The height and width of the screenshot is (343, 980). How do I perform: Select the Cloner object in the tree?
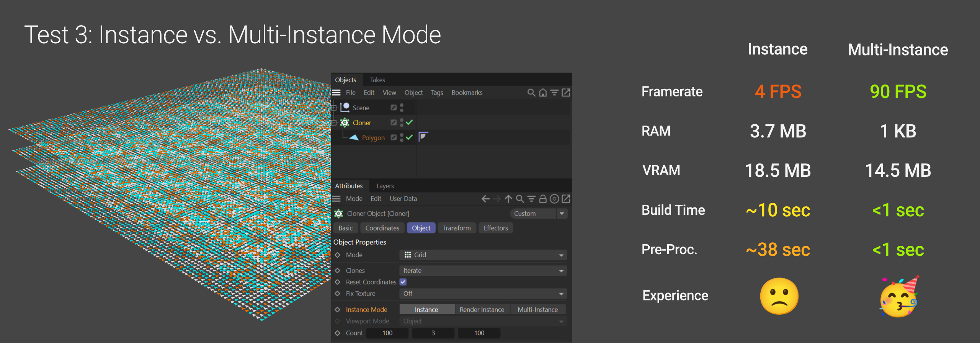362,123
